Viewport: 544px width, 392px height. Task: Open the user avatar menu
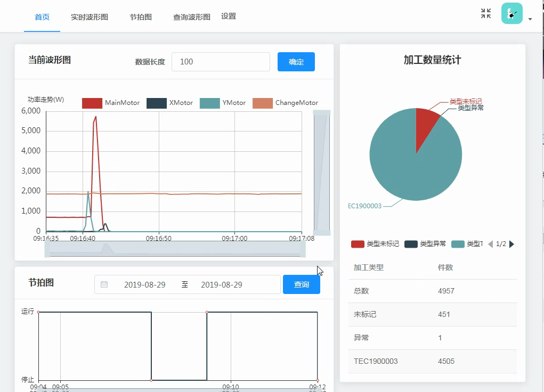click(x=511, y=13)
